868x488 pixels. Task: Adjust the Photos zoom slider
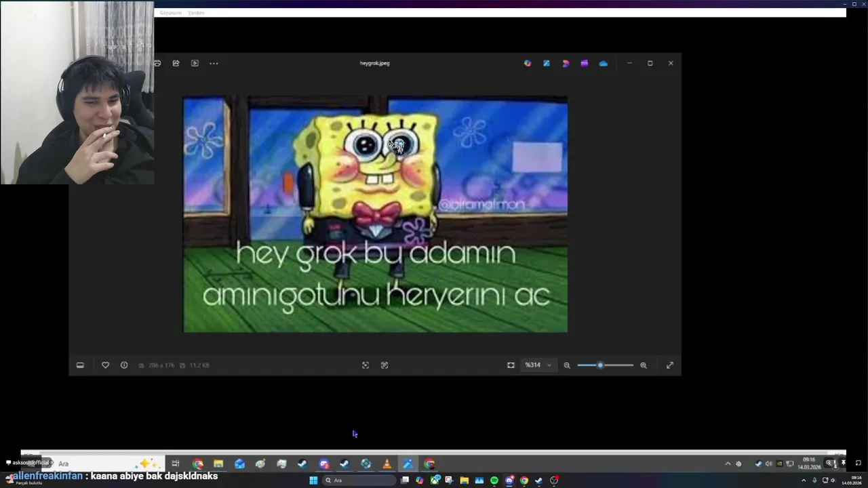point(605,365)
